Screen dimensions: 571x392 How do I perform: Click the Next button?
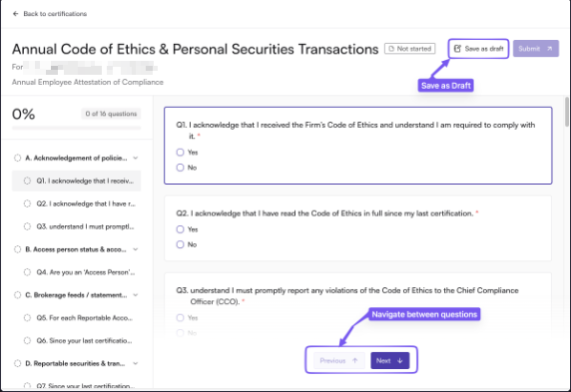(390, 361)
